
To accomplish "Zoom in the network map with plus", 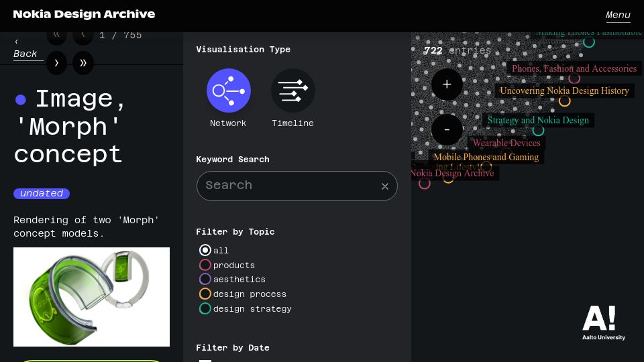I will [447, 84].
